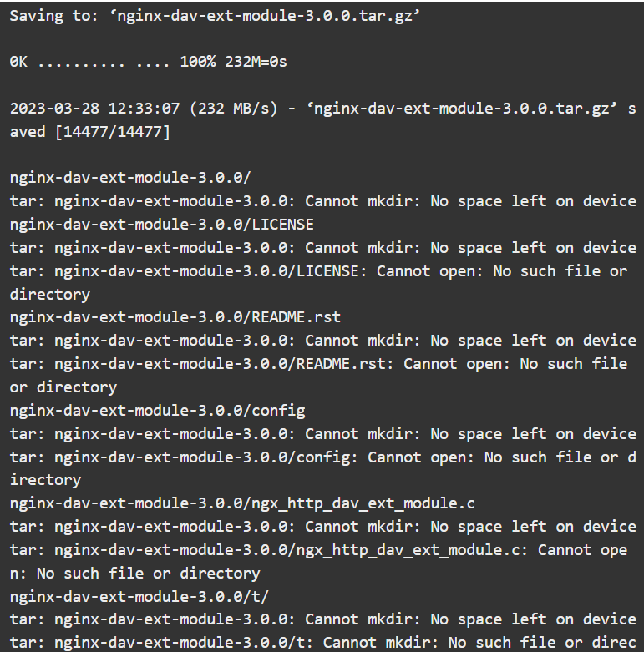Click the 'nginx-dav-ext-module-3.0.0/t/' directory line
This screenshot has height=652, width=644.
(139, 597)
